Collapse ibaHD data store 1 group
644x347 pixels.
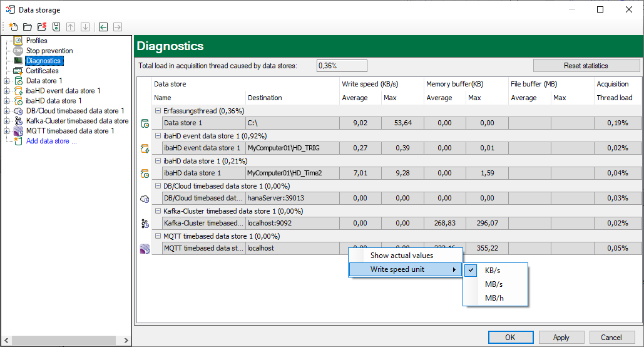tap(158, 161)
